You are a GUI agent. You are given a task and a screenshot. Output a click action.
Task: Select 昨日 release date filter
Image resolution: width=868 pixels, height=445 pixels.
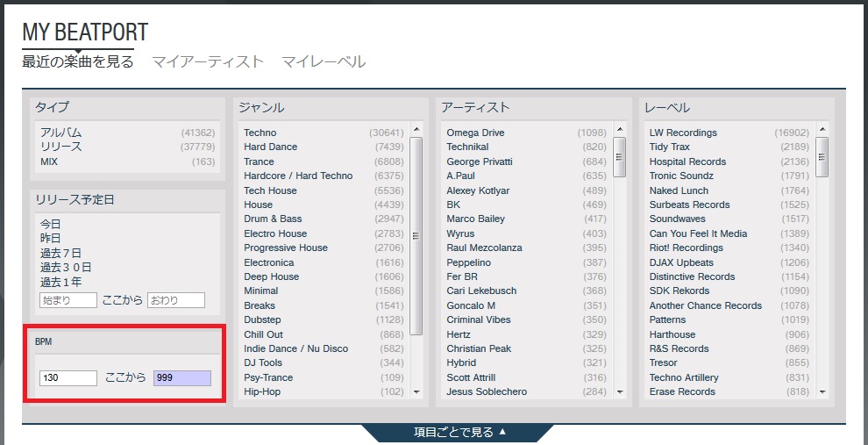[50, 239]
